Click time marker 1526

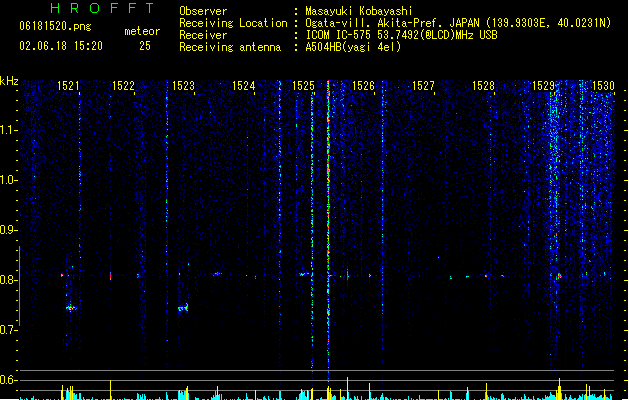[x=363, y=86]
